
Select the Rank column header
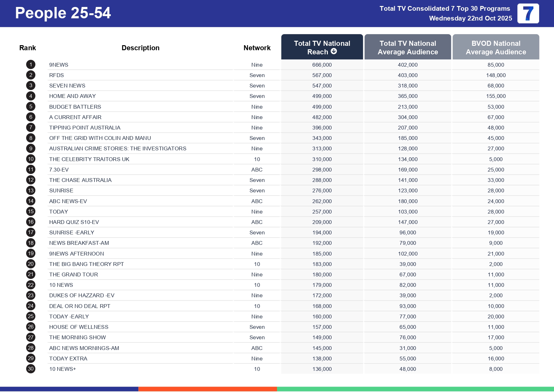(x=28, y=47)
